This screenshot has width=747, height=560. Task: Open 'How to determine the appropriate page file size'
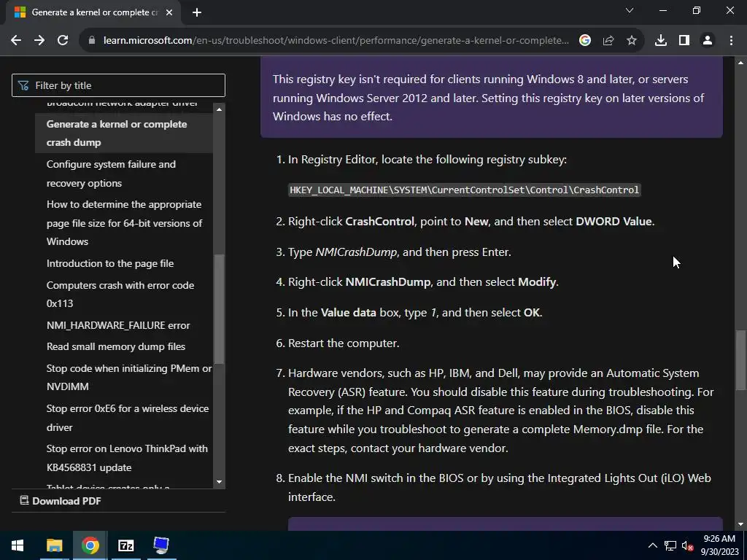tap(124, 223)
